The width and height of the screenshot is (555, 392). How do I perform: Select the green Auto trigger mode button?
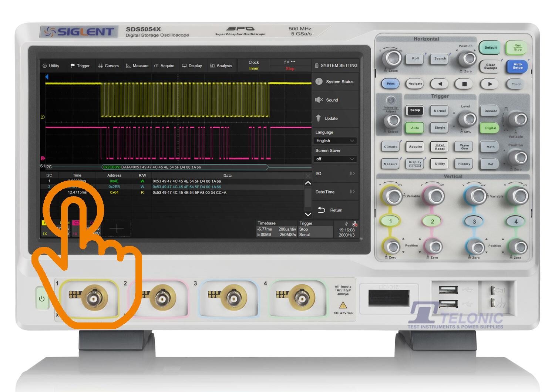[415, 128]
